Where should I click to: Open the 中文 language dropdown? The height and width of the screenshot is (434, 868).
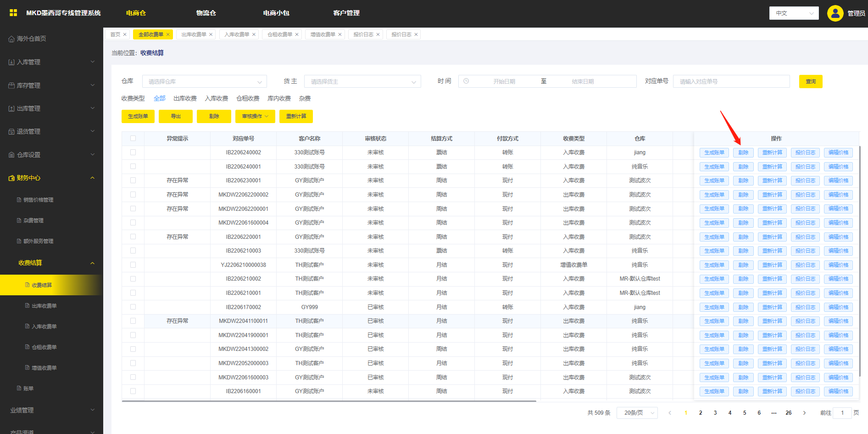(x=794, y=13)
